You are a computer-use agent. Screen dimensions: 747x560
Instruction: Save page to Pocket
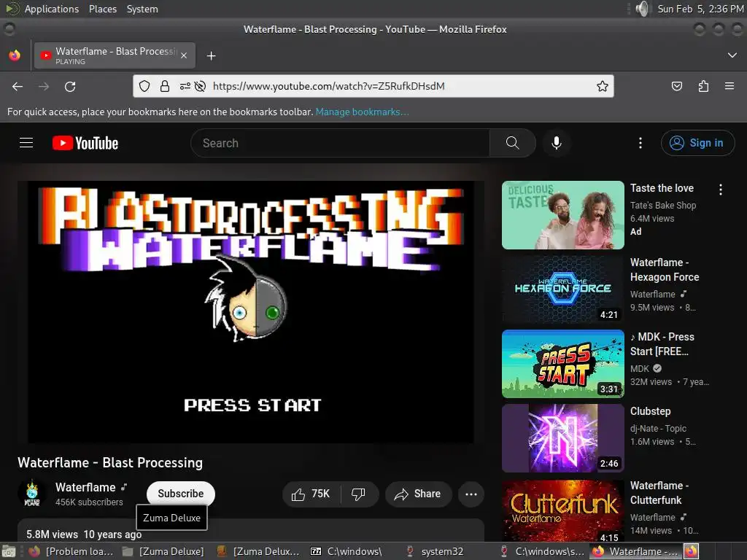click(676, 86)
